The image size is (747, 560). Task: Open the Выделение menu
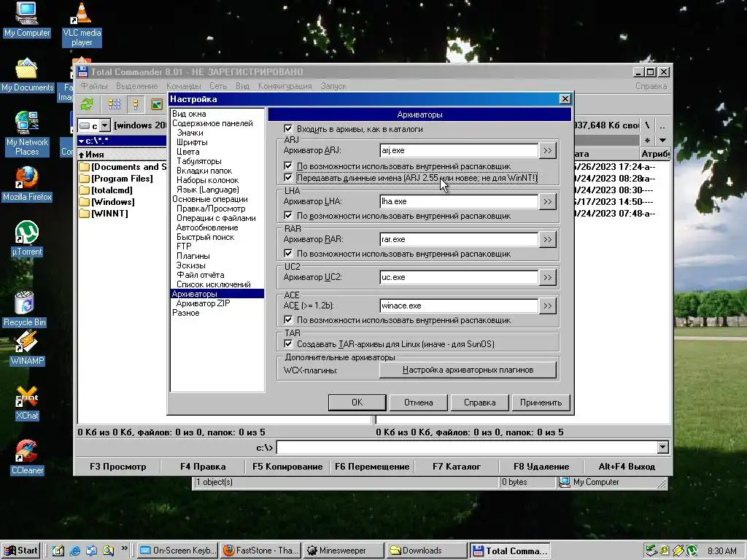click(136, 86)
